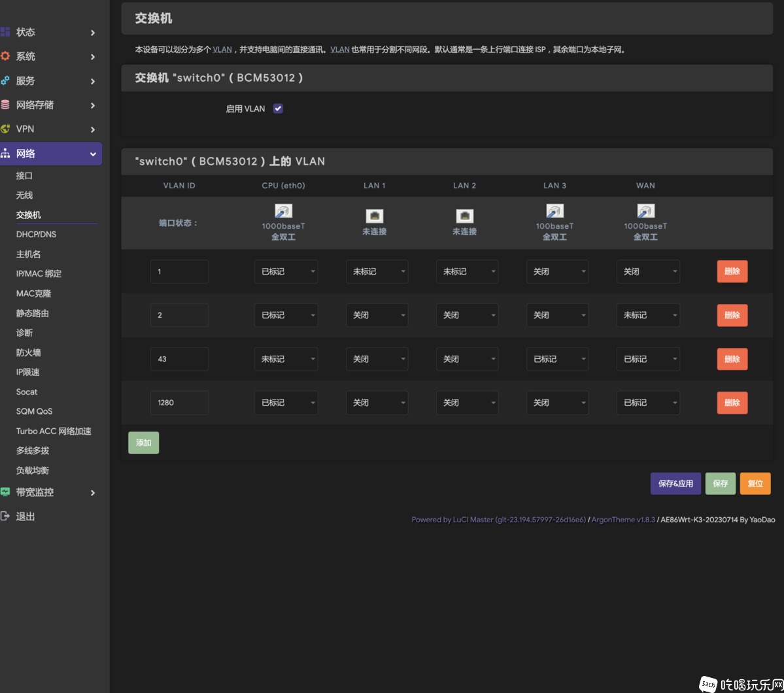Click the CPU (eth0) port status icon
Image resolution: width=784 pixels, height=693 pixels.
[283, 211]
